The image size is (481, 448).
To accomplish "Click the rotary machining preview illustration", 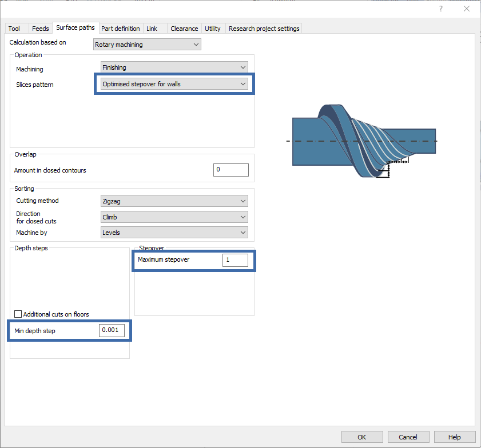I will (x=364, y=141).
